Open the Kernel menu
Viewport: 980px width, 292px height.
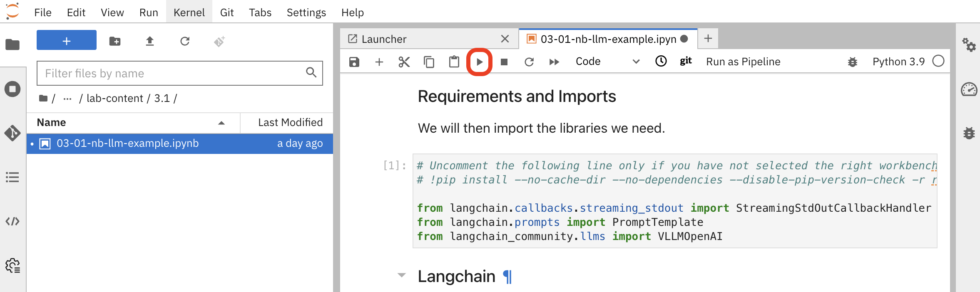189,12
